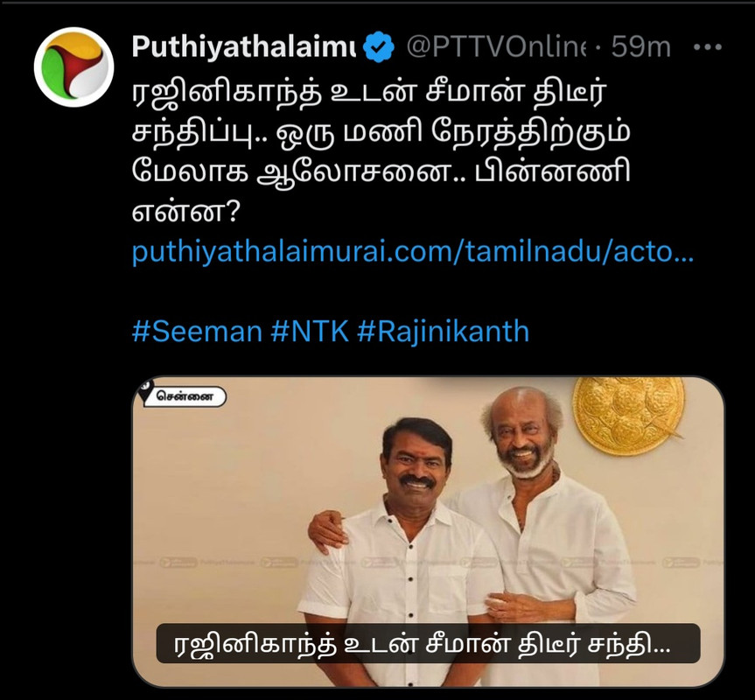755x700 pixels.
Task: Open the tweet's photo preview card
Action: point(428,531)
